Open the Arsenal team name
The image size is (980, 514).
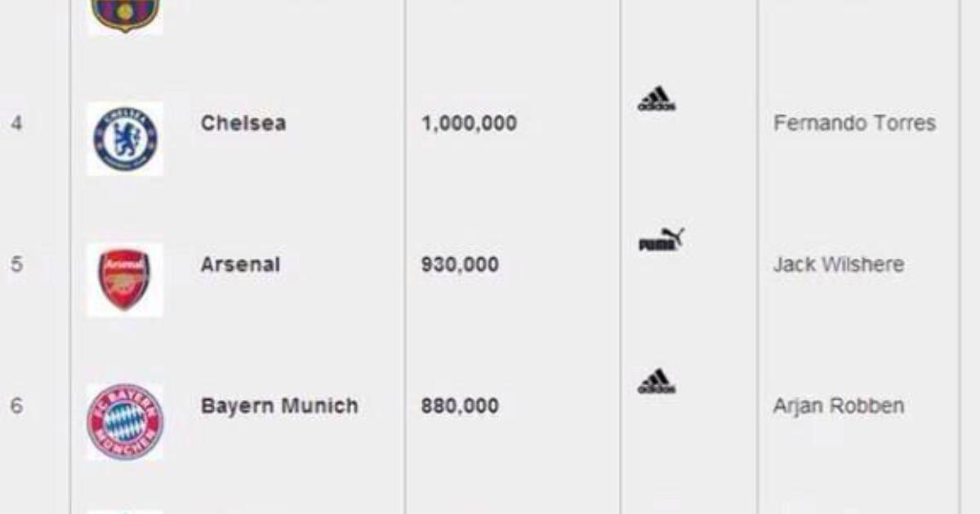coord(241,264)
